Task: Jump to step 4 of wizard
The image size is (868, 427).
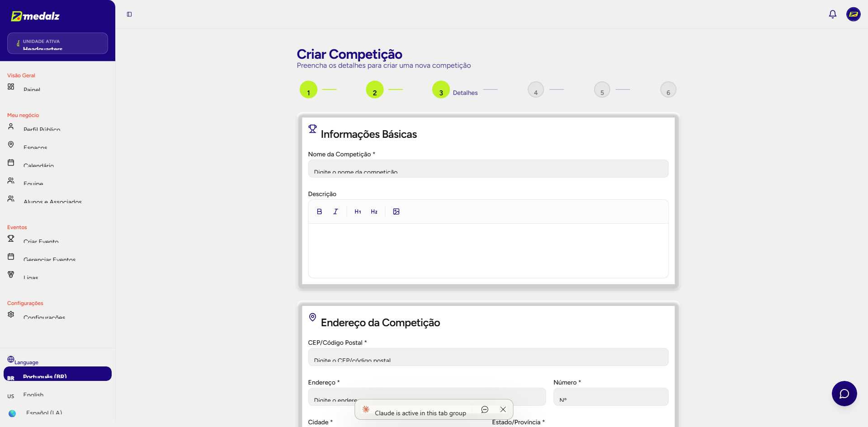Action: 536,89
